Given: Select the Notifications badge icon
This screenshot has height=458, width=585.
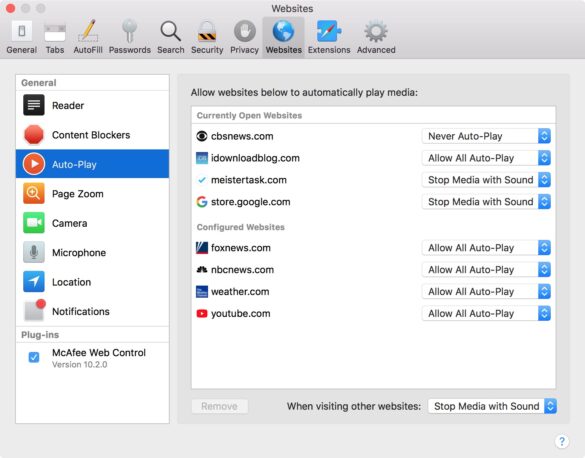Looking at the screenshot, I should point(35,310).
